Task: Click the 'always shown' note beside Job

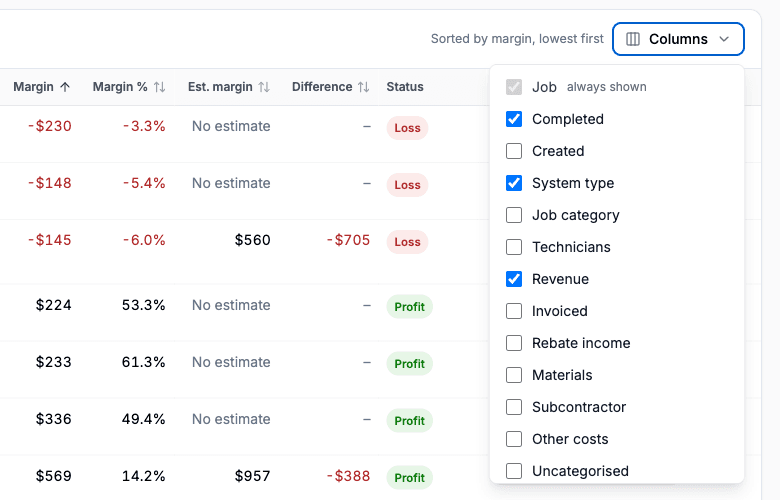Action: 606,87
